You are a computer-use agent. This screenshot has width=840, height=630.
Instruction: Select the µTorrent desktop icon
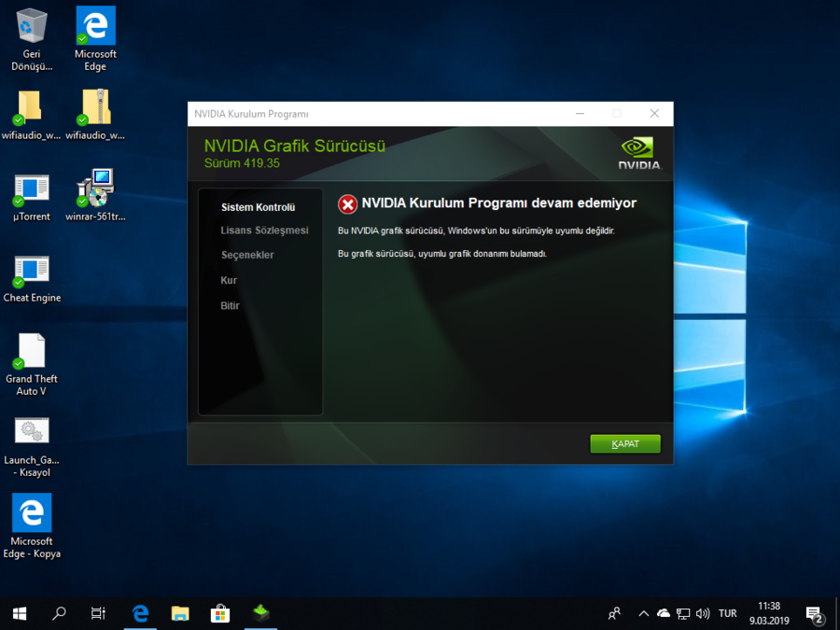pyautogui.click(x=32, y=197)
